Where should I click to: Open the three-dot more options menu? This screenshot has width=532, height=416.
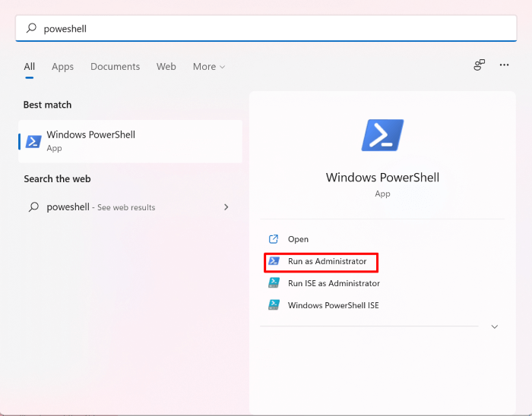pos(504,65)
